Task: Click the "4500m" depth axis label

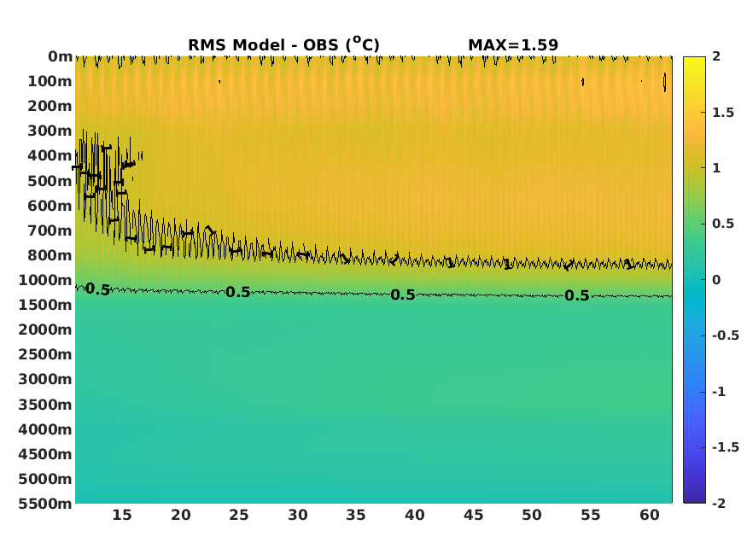Action: pos(45,454)
